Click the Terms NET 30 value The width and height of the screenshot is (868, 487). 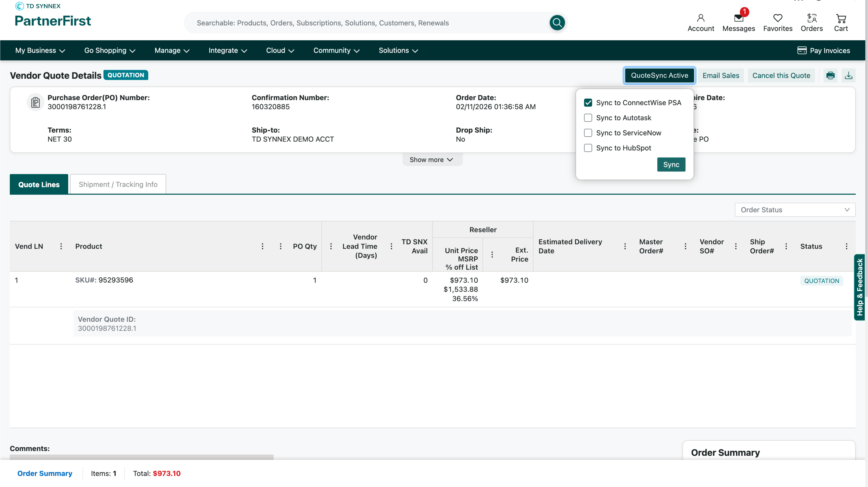[59, 139]
